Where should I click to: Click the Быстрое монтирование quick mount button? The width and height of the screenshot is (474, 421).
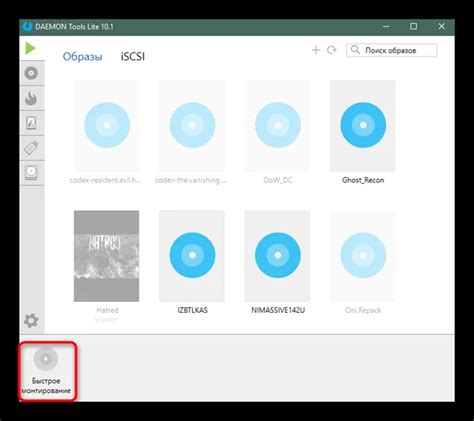(47, 371)
